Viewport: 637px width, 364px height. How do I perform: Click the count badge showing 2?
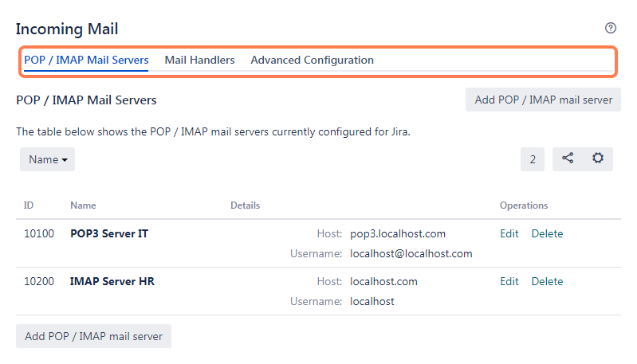coord(532,159)
